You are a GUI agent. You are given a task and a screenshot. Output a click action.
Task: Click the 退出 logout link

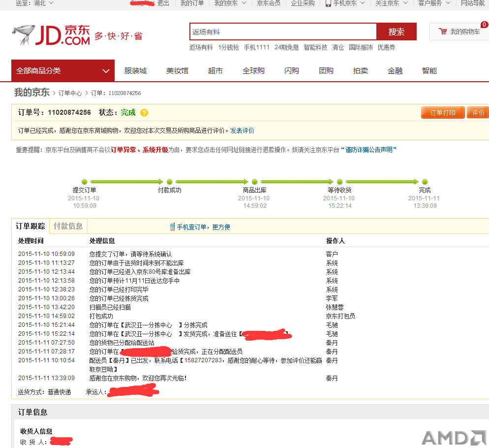click(163, 3)
